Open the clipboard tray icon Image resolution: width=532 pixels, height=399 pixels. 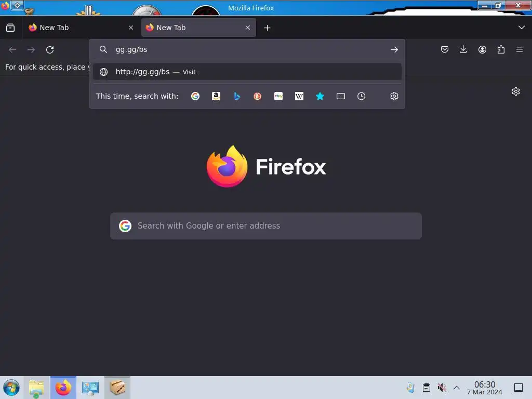(427, 388)
